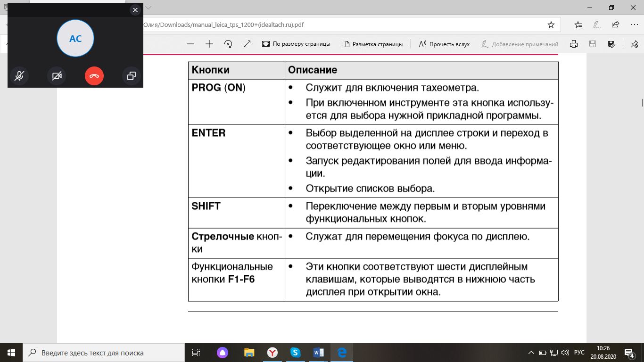Click the AC avatar in call window
The width and height of the screenshot is (644, 362).
[x=75, y=39]
